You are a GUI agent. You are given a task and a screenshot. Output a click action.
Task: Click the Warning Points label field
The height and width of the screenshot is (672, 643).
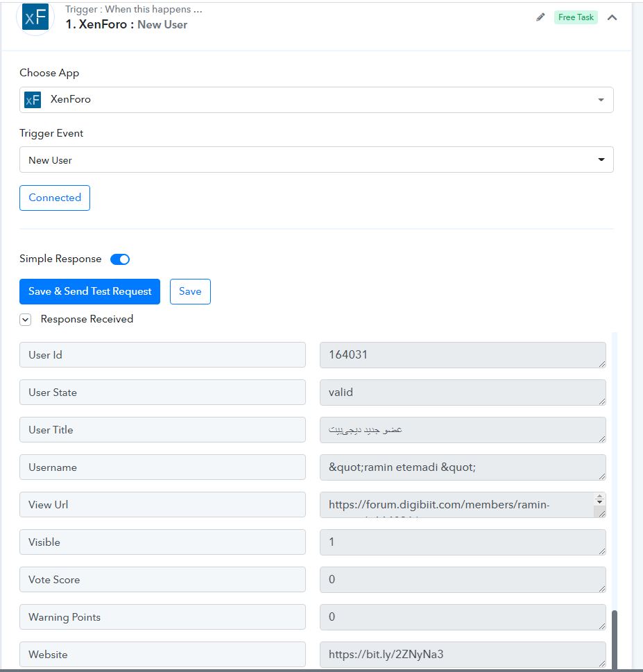[x=162, y=617]
